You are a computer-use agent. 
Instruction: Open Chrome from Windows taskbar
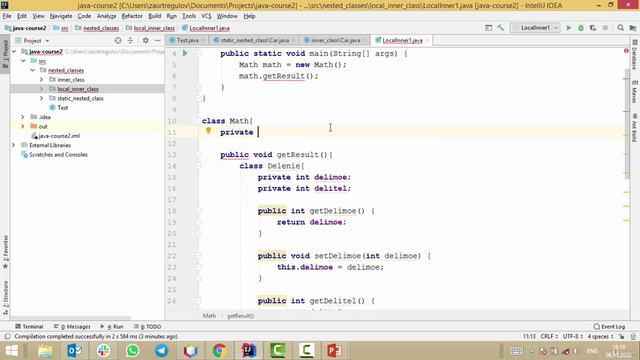point(219,351)
